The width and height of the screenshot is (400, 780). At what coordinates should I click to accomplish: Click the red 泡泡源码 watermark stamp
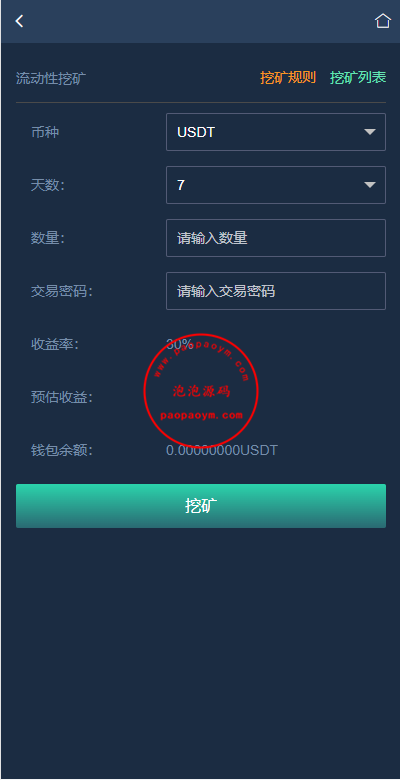tap(201, 391)
